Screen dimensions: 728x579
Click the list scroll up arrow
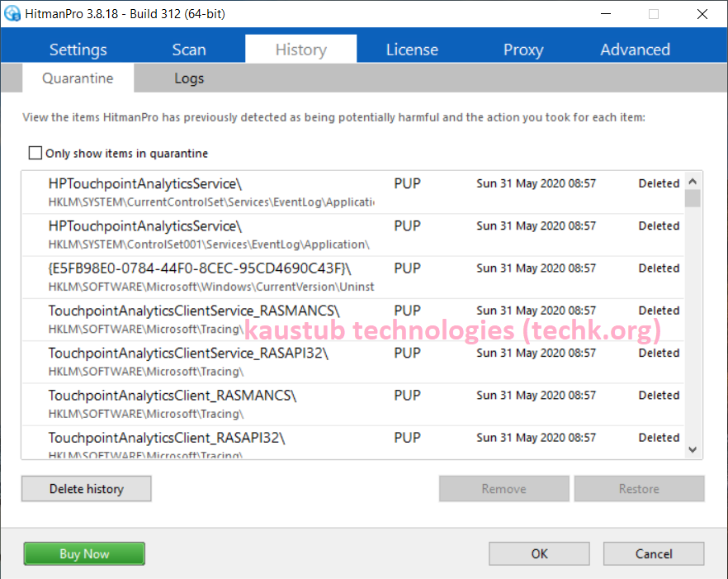(x=693, y=181)
